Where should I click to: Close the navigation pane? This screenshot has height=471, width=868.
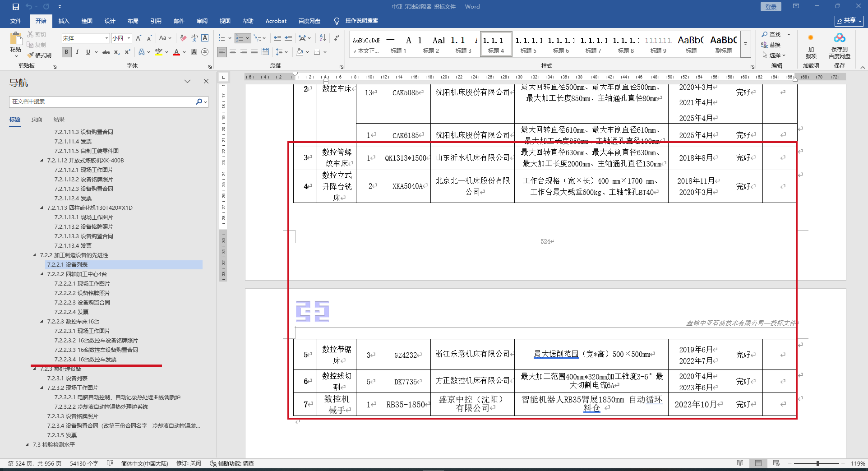[x=206, y=81]
